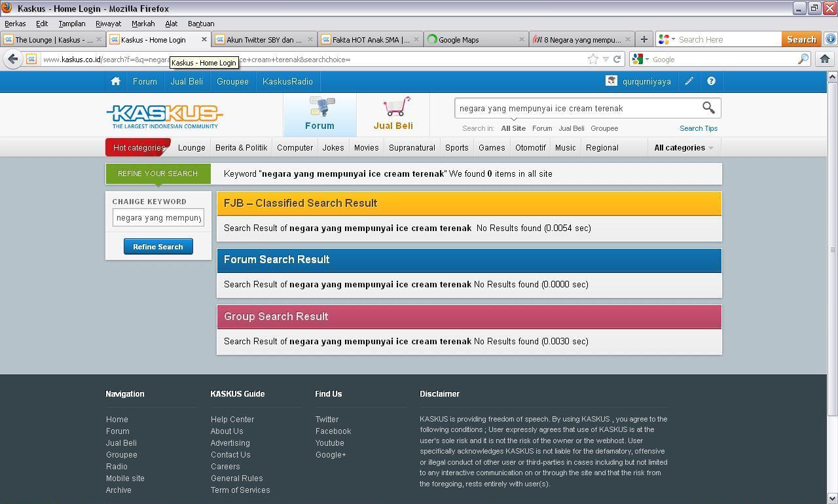Click the scrollbar down arrow
Screen dimensions: 838x504
(x=832, y=498)
